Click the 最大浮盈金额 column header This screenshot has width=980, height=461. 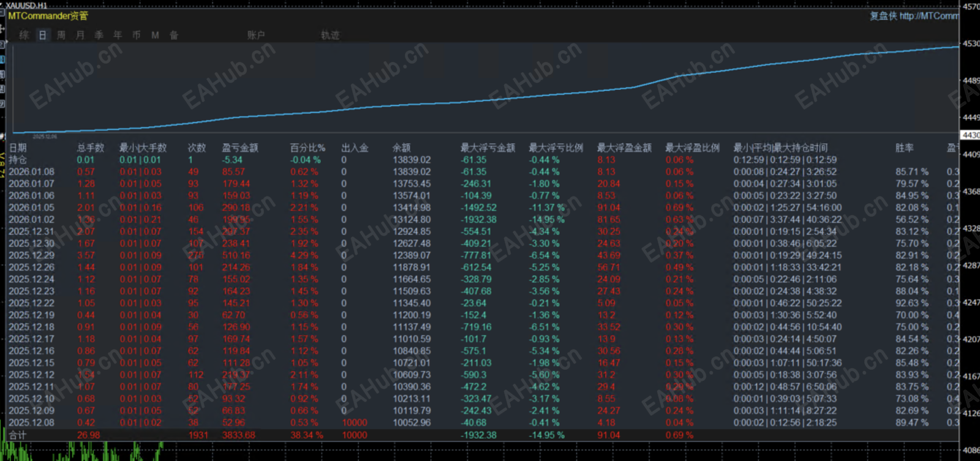pos(625,148)
